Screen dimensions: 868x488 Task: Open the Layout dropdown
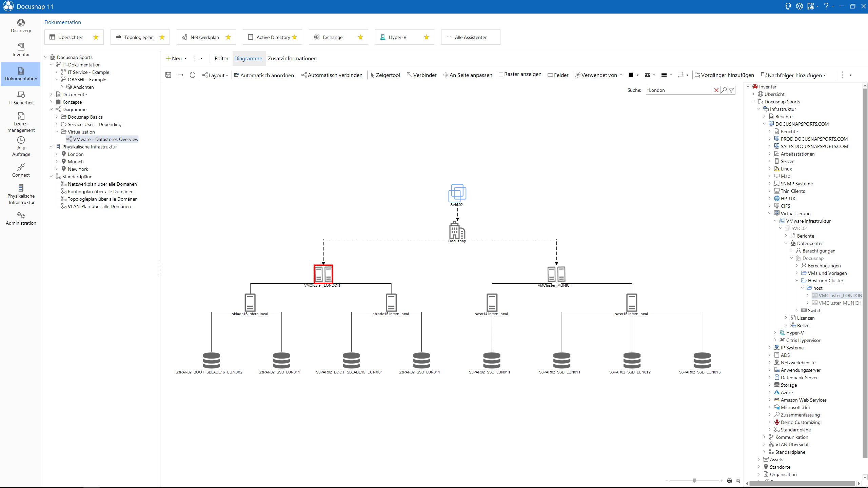tap(215, 75)
